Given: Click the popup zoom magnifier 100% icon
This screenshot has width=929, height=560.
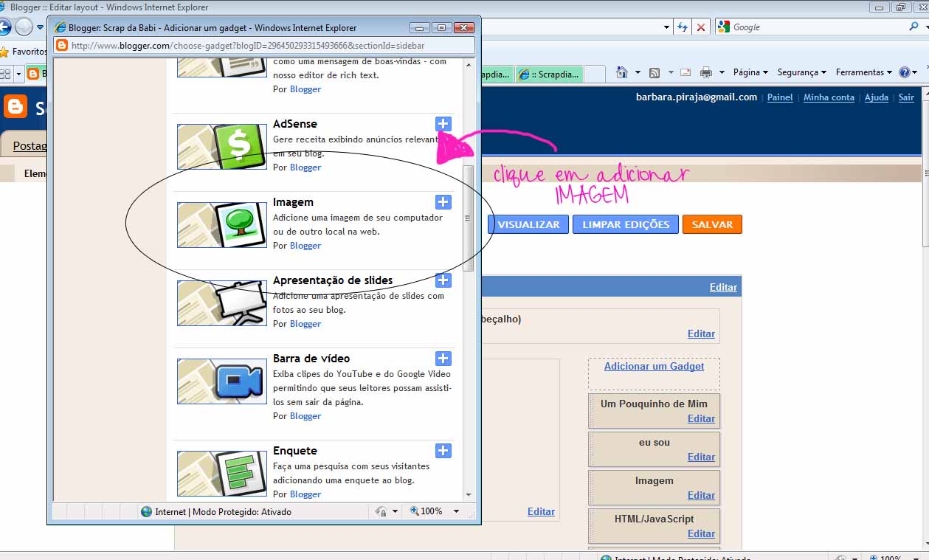Looking at the screenshot, I should point(415,511).
